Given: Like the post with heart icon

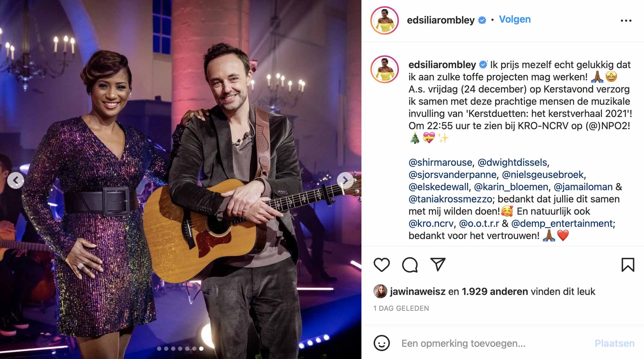Looking at the screenshot, I should (x=382, y=265).
